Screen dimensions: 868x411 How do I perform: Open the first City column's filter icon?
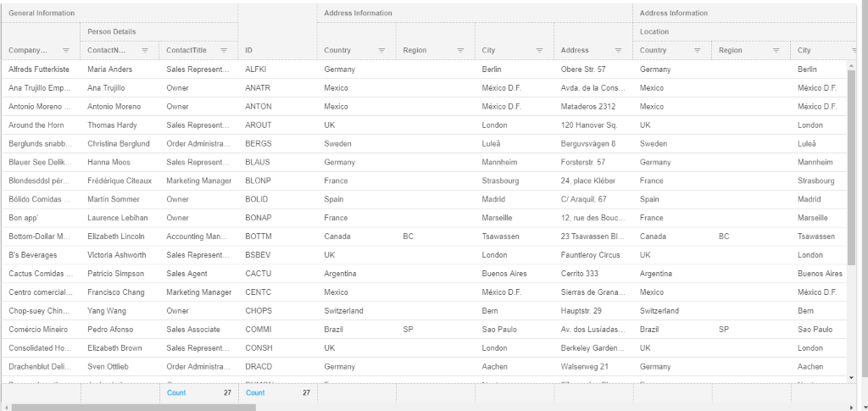point(539,51)
